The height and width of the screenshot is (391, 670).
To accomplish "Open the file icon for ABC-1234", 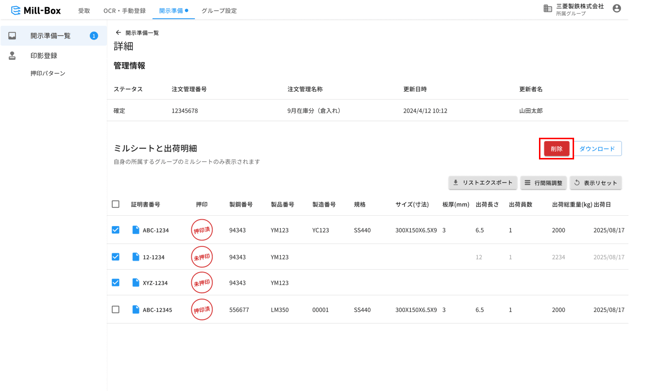I will pyautogui.click(x=135, y=230).
